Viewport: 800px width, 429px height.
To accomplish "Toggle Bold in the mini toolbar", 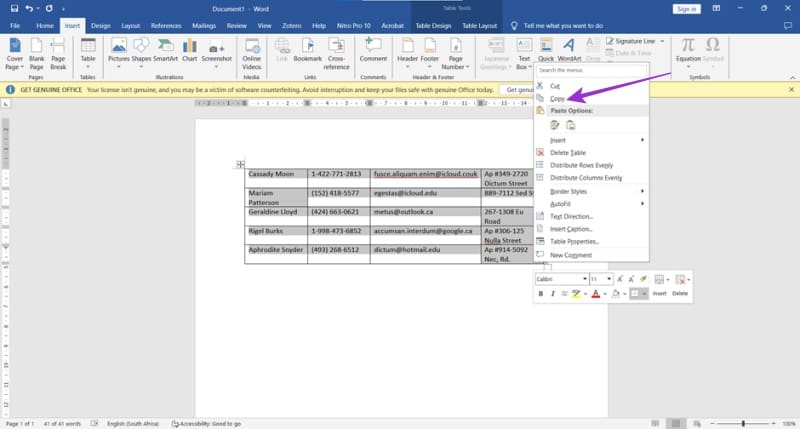I will (540, 294).
